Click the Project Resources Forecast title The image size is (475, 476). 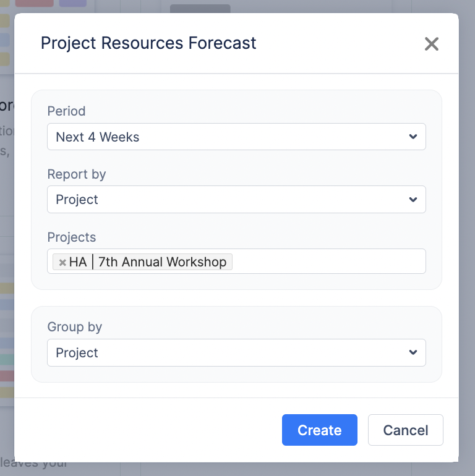(148, 43)
